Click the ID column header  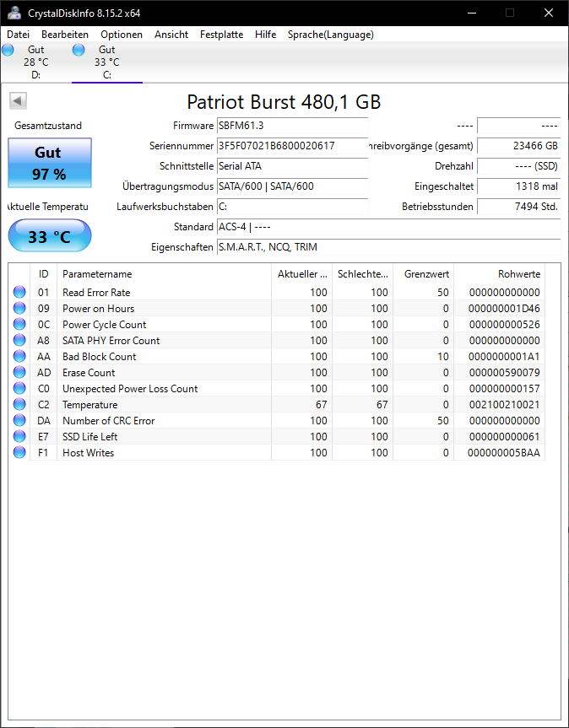pyautogui.click(x=43, y=274)
